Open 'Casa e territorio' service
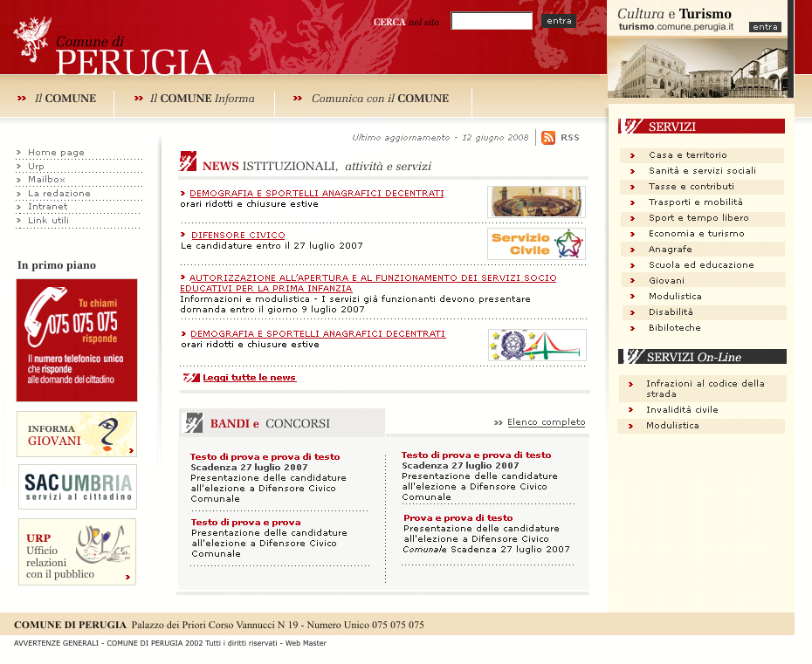The height and width of the screenshot is (664, 812). pyautogui.click(x=688, y=154)
